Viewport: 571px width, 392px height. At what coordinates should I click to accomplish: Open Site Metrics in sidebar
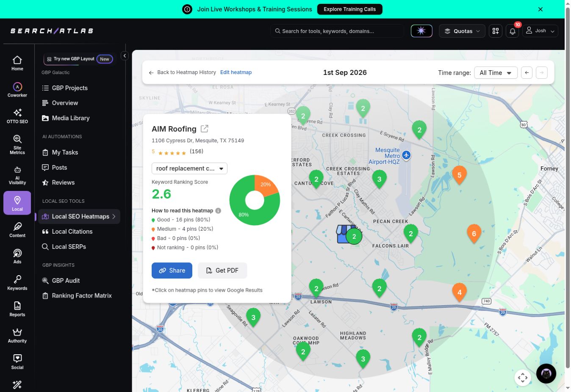click(17, 144)
